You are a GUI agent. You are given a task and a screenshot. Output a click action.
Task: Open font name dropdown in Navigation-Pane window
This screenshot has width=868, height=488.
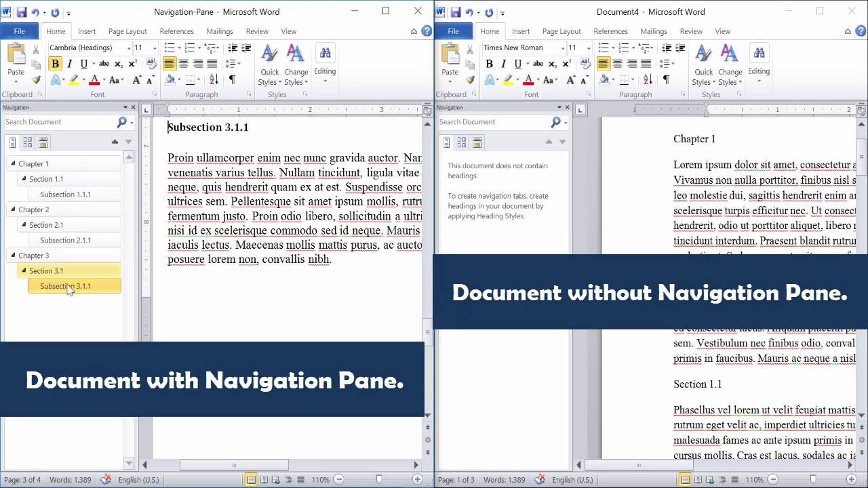click(x=129, y=47)
